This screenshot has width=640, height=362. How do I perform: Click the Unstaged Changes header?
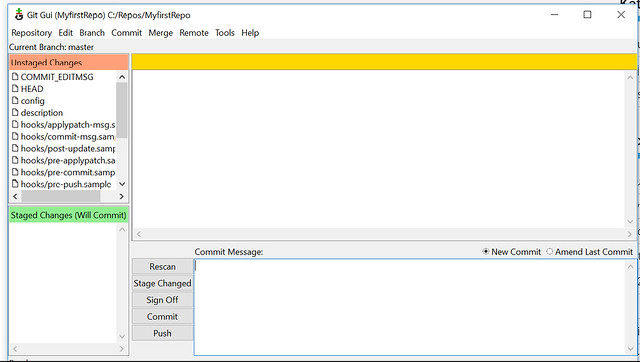coord(69,62)
